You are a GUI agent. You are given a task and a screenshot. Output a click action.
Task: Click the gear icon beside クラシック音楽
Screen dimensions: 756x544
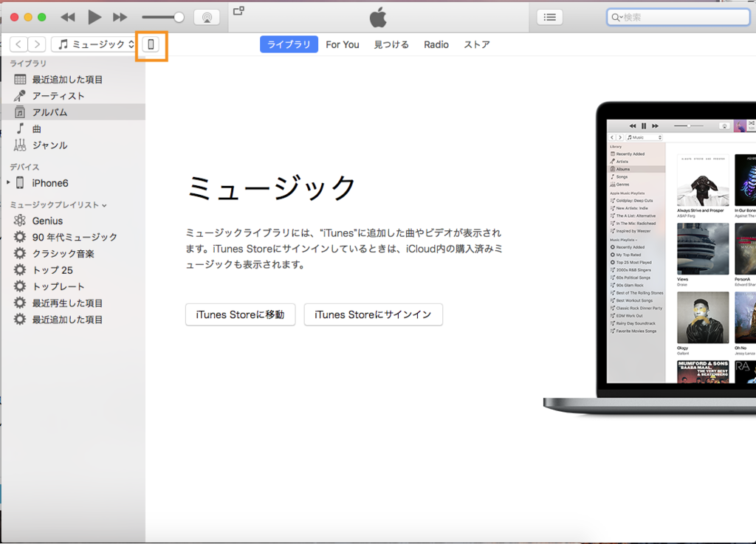point(20,253)
